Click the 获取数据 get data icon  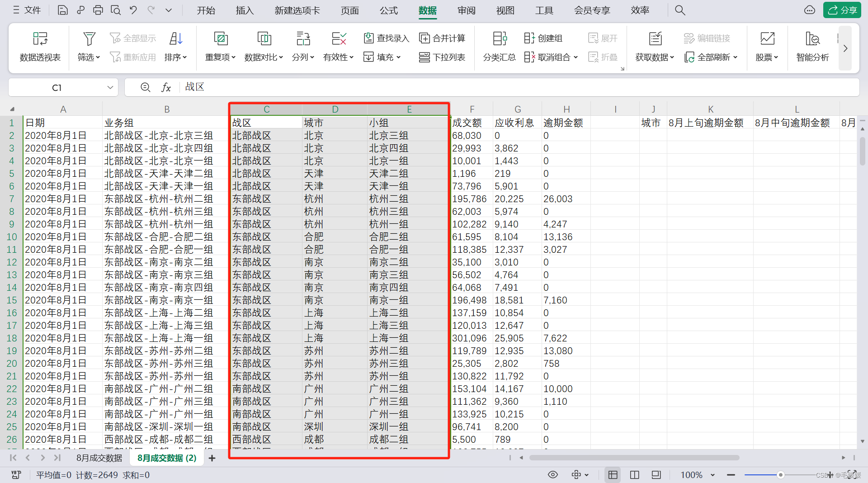[655, 39]
